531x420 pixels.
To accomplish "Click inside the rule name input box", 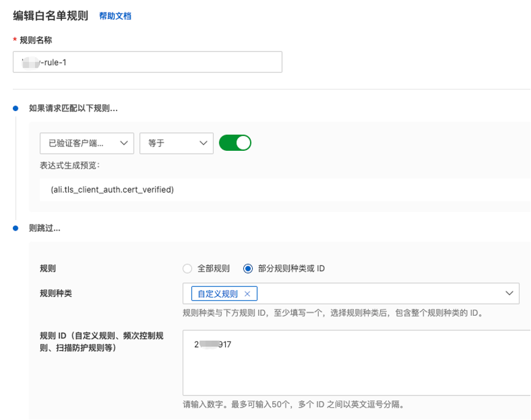I will pos(147,62).
